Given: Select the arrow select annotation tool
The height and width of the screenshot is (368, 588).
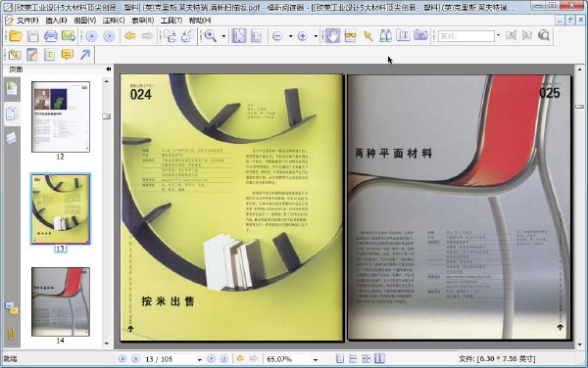Looking at the screenshot, I should (368, 36).
